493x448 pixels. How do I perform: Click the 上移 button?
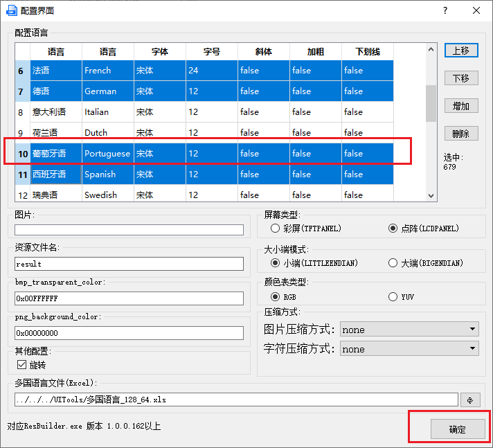[x=461, y=51]
